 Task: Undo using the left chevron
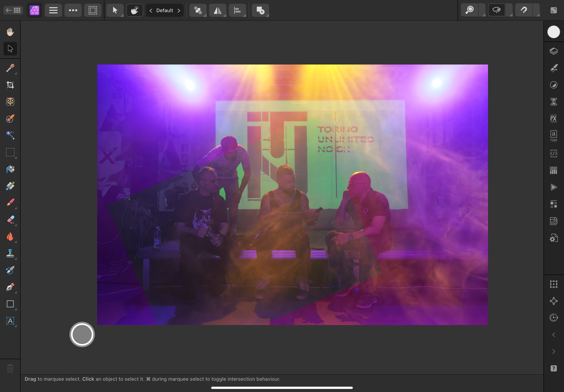554,335
